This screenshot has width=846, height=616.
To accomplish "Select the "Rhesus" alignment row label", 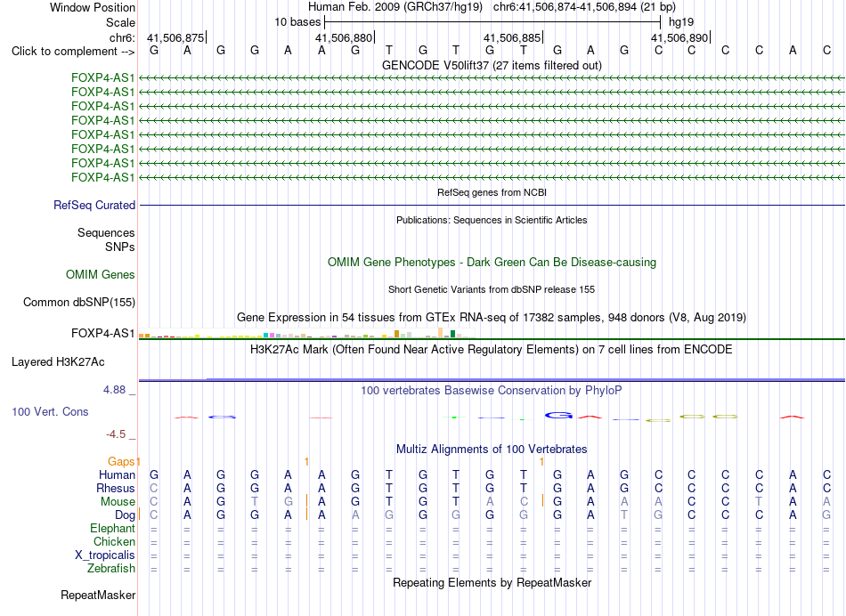I will tap(116, 488).
